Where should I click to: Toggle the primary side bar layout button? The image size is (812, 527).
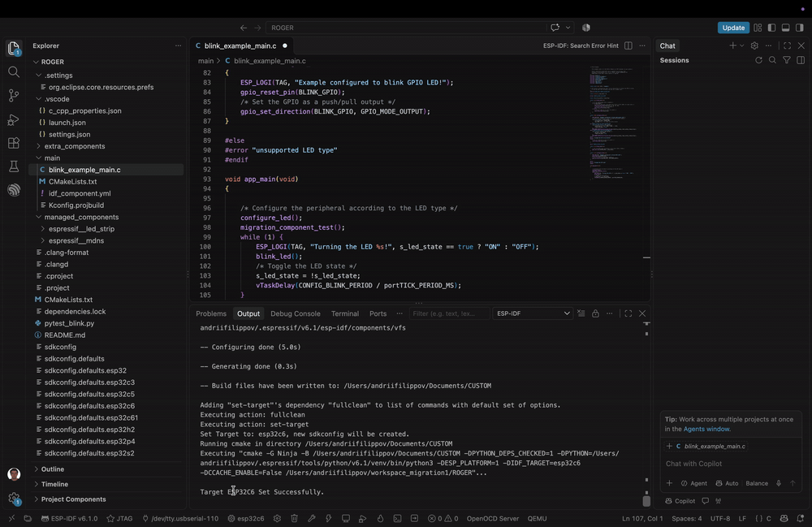(x=771, y=28)
